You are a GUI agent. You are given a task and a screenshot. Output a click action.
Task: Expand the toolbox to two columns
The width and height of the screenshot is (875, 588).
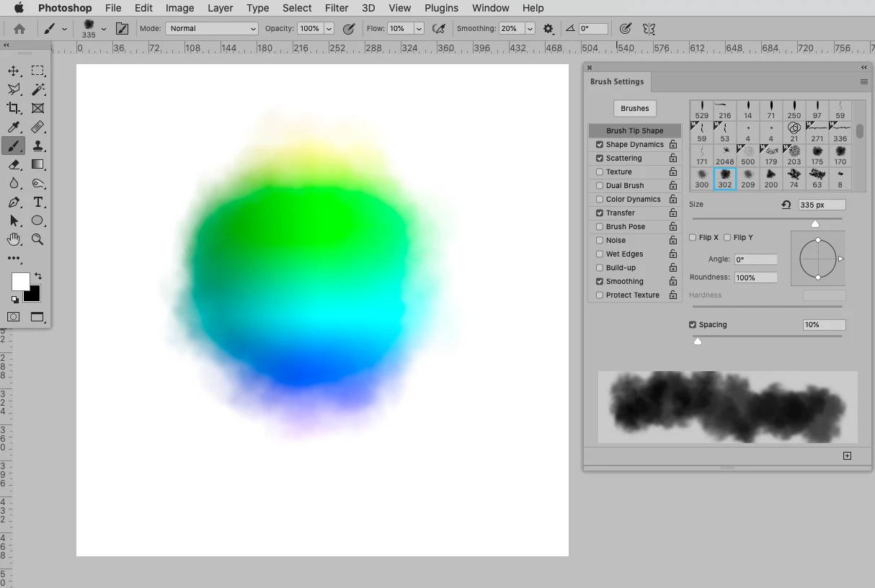pyautogui.click(x=6, y=45)
